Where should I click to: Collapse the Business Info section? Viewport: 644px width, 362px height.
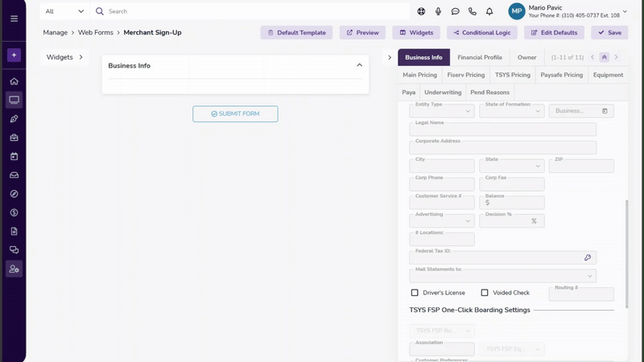[359, 65]
